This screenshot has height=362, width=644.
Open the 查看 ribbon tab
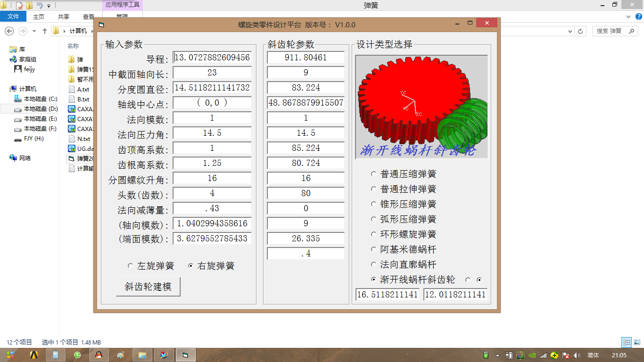[88, 16]
